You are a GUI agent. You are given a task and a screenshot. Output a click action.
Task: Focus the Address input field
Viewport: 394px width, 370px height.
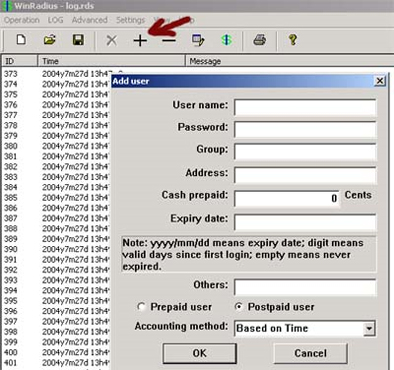(305, 175)
